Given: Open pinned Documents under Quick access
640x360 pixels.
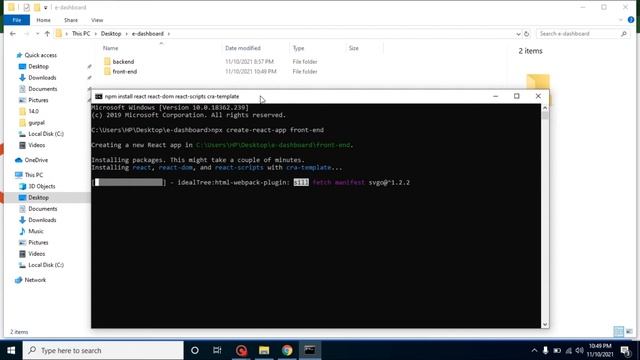Looking at the screenshot, I should [x=42, y=89].
